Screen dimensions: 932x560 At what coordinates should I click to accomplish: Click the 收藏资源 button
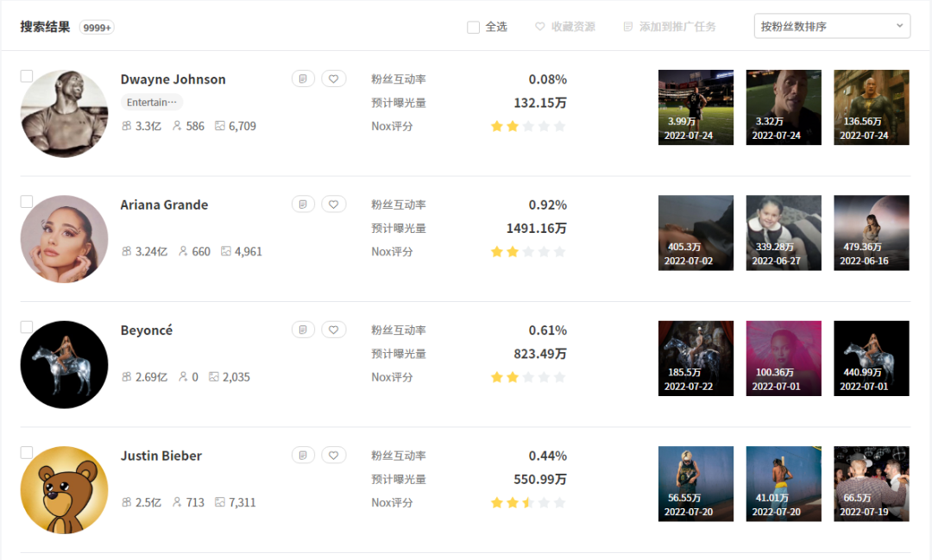(x=565, y=27)
